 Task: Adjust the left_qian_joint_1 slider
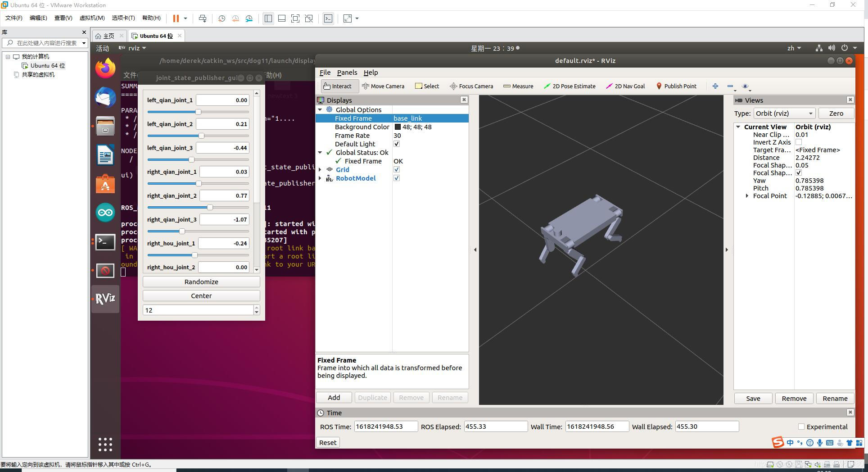coord(198,112)
